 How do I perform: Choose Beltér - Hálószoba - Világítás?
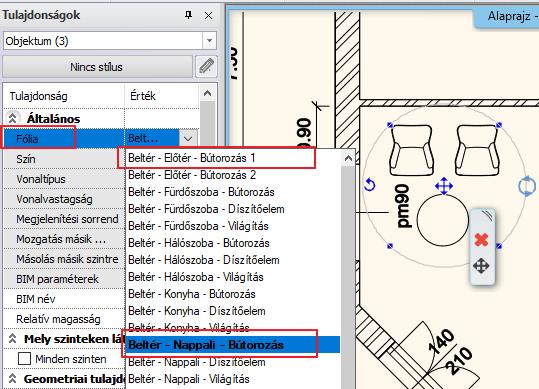click(234, 277)
